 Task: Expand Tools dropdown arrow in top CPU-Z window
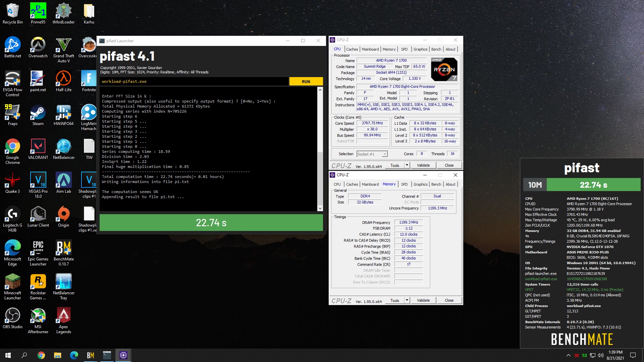(407, 165)
